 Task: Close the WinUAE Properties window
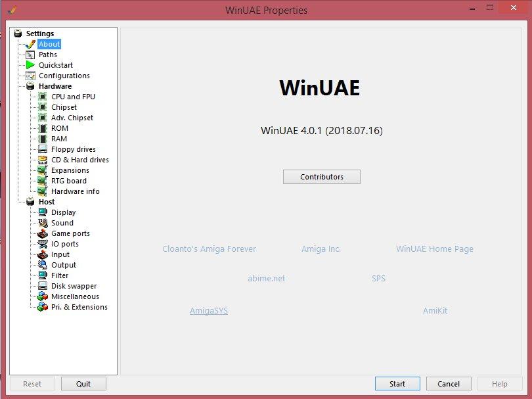tap(514, 7)
